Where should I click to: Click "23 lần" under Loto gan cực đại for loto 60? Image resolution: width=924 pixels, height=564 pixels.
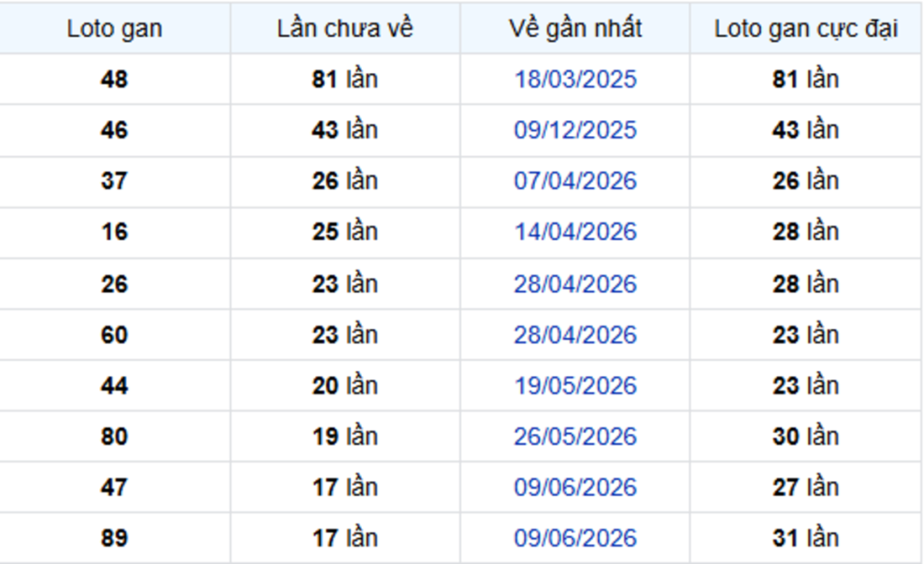point(806,335)
